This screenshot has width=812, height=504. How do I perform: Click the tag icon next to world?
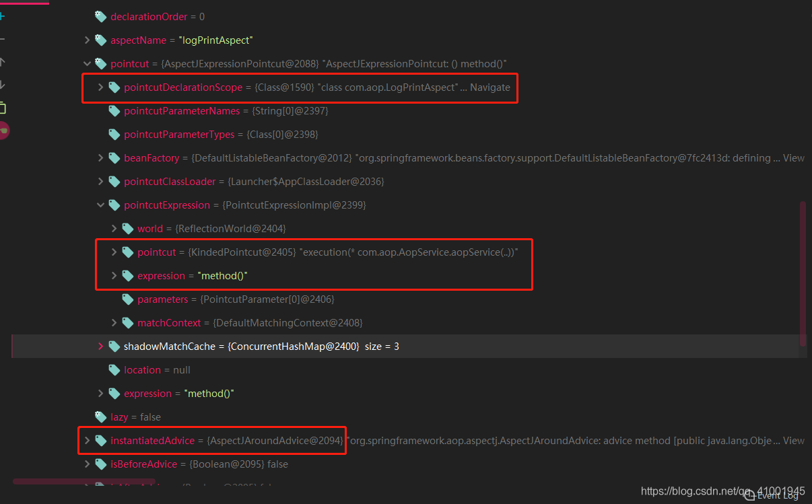coord(128,229)
